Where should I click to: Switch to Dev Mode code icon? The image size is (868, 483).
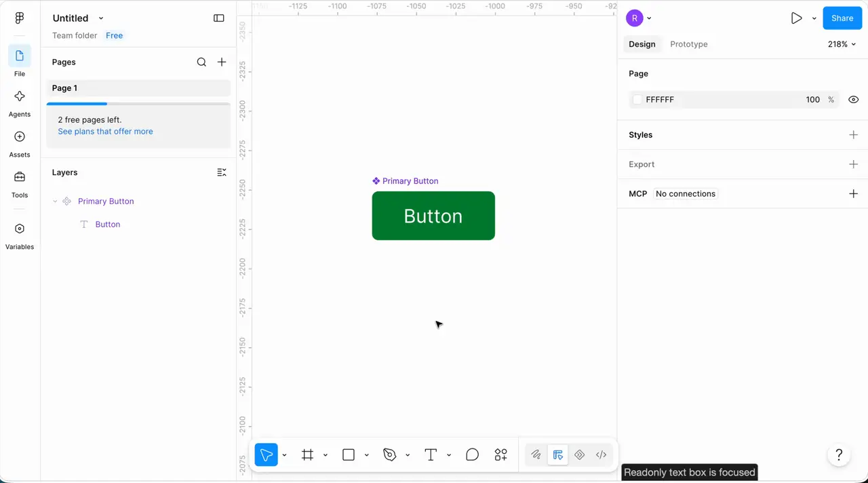[601, 455]
